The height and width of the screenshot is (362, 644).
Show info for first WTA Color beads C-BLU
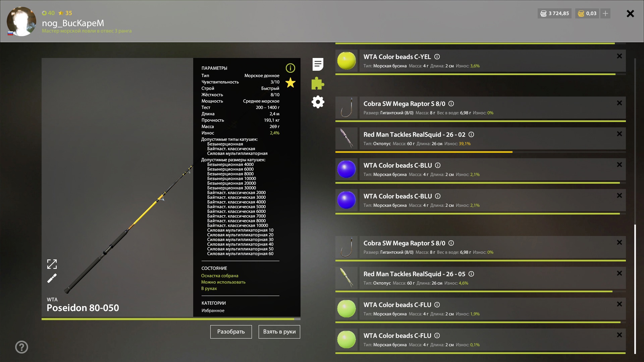(438, 166)
